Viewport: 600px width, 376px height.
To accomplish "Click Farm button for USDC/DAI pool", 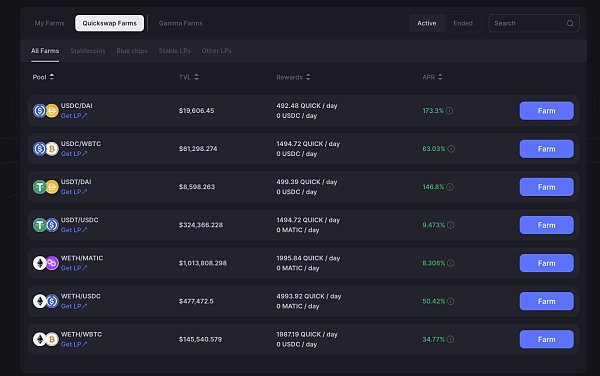I will coord(546,111).
